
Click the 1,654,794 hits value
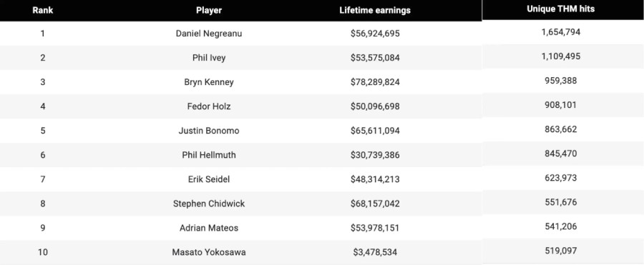click(x=560, y=32)
